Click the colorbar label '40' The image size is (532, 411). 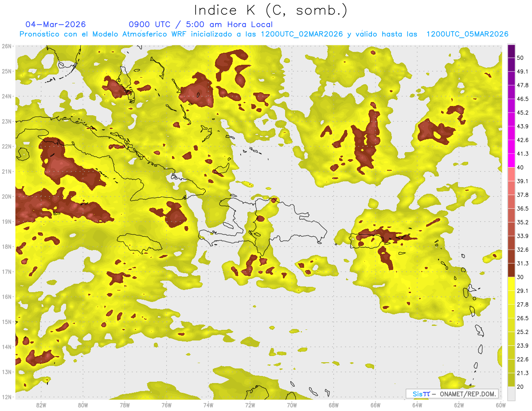point(520,168)
